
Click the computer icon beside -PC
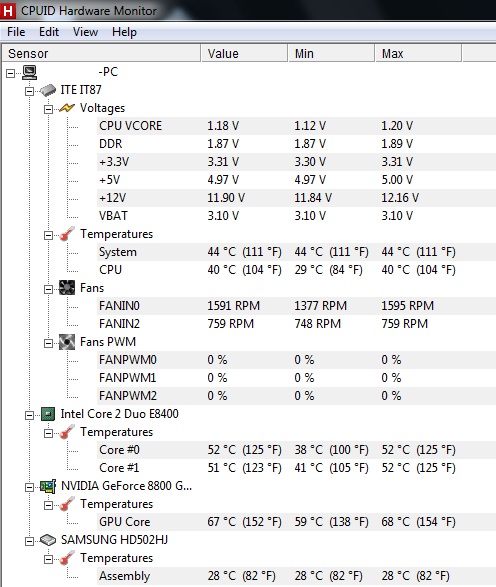[x=29, y=72]
